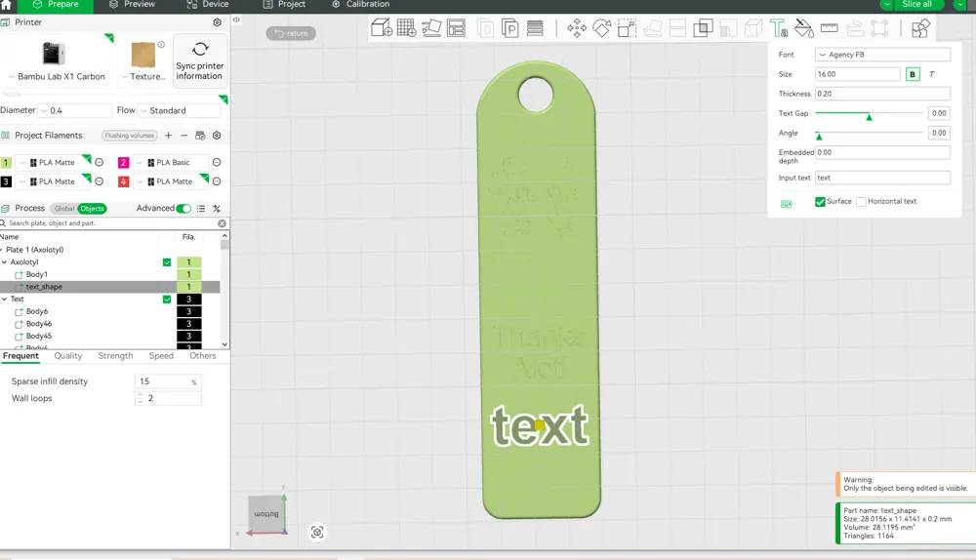Image resolution: width=976 pixels, height=560 pixels.
Task: Open Printer settings gear icon
Action: pos(218,22)
